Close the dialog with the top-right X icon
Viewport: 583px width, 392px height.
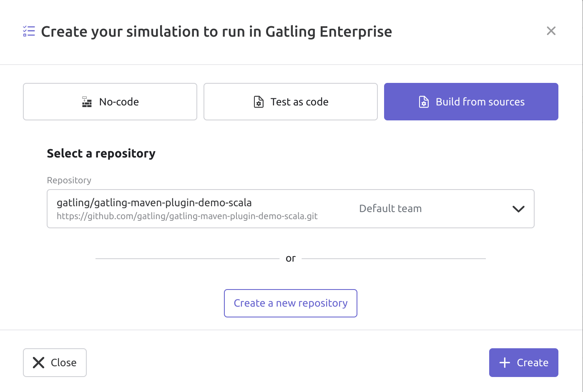click(x=551, y=31)
